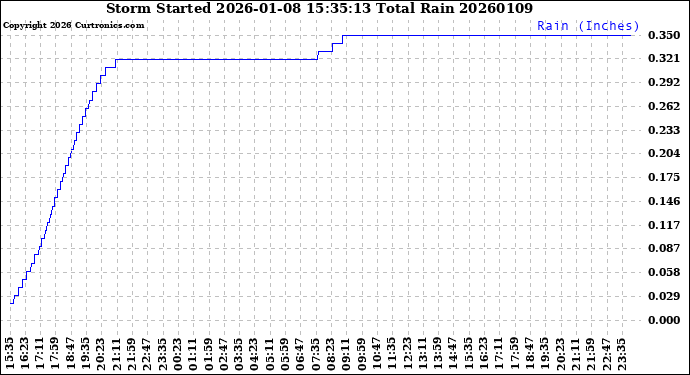Click the 11:35 time label

(x=392, y=354)
